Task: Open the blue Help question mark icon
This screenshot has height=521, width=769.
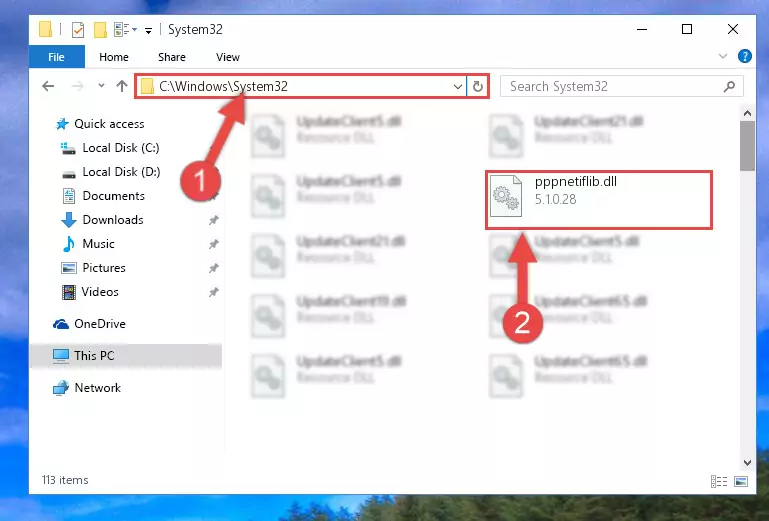Action: [744, 56]
